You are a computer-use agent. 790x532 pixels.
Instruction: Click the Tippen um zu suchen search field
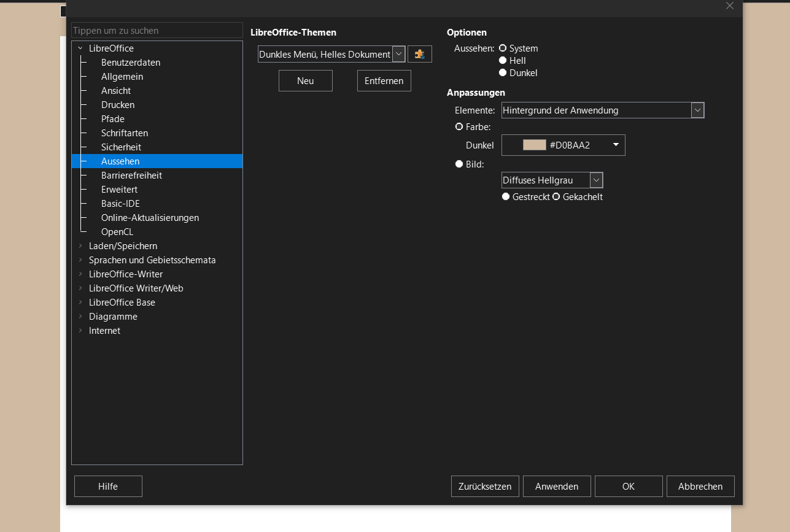point(157,30)
